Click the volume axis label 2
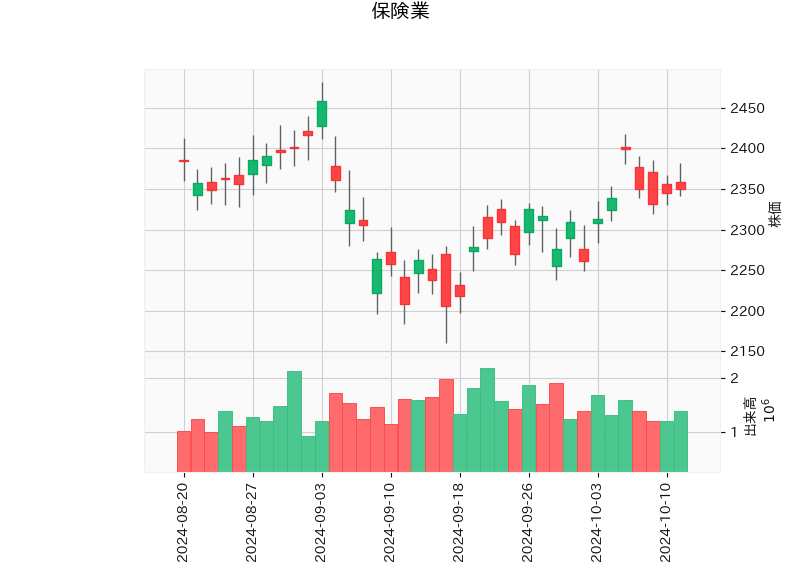The image size is (800, 575). [x=734, y=378]
